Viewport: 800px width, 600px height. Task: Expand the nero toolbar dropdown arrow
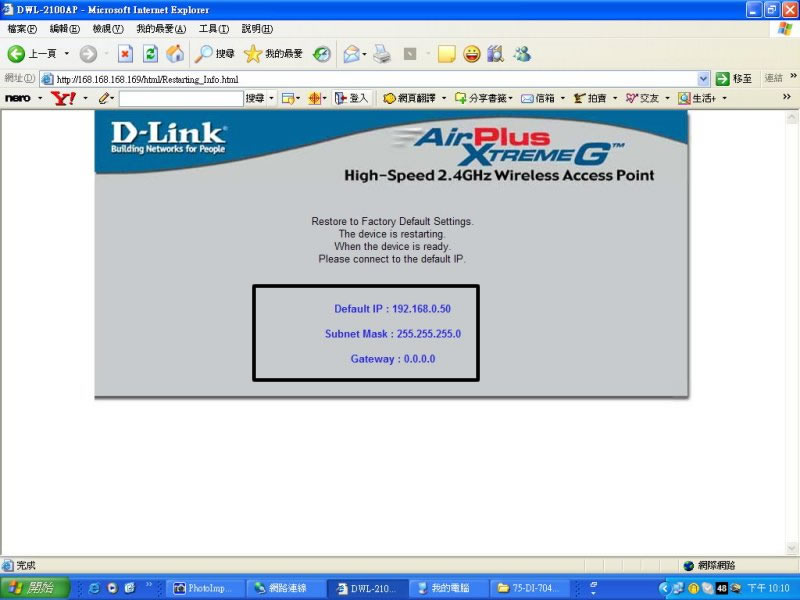[40, 98]
